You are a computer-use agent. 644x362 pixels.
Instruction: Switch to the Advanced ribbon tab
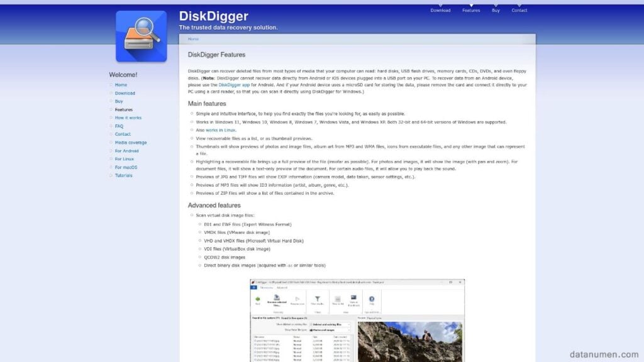coord(280,286)
